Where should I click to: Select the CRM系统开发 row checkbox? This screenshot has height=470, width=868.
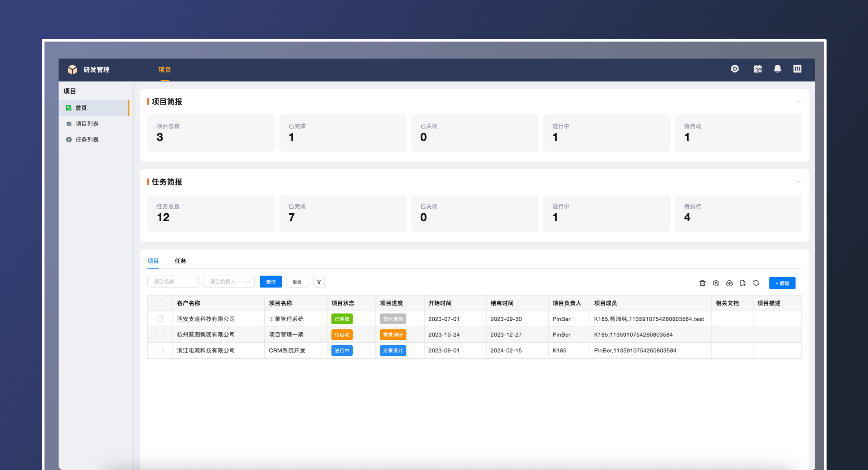(160, 350)
